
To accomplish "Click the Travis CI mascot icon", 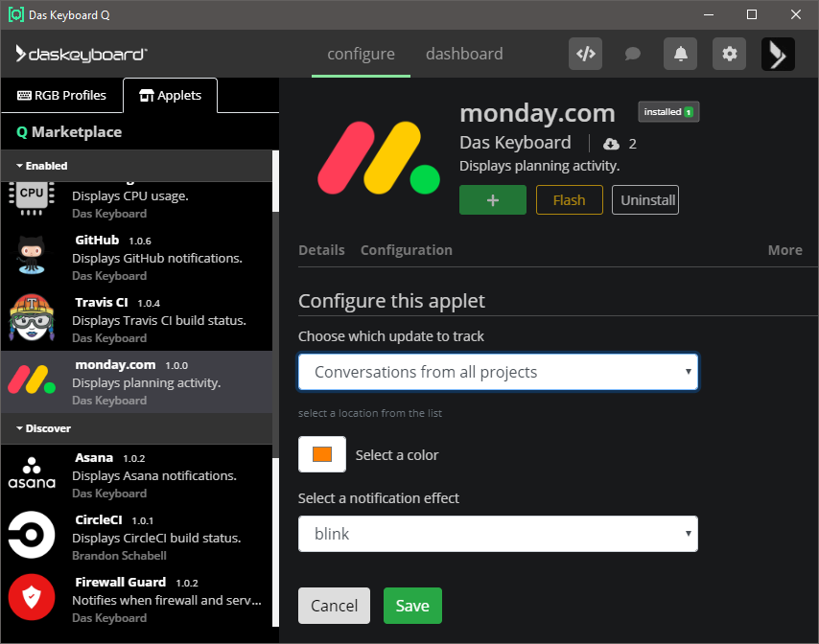I will click(32, 317).
